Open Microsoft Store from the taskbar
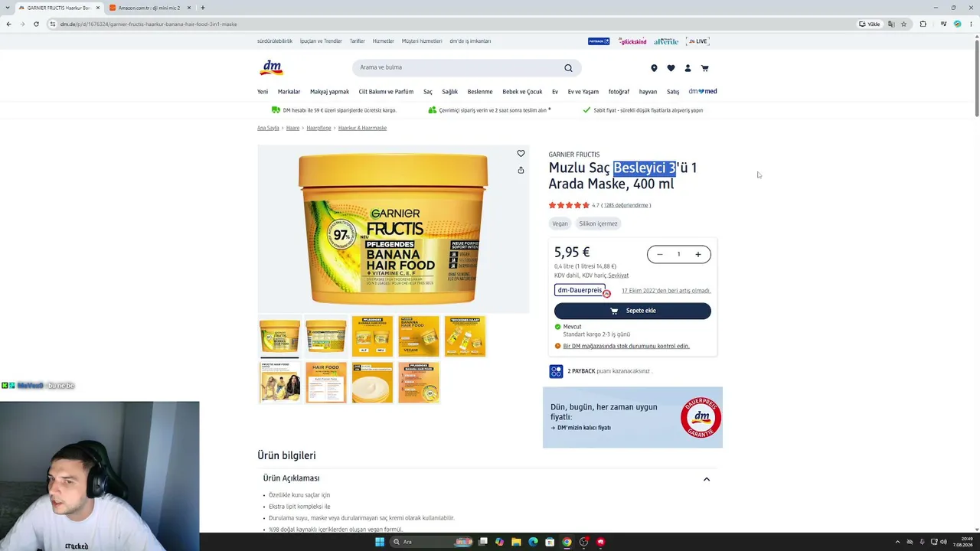The width and height of the screenshot is (980, 551). tap(550, 542)
